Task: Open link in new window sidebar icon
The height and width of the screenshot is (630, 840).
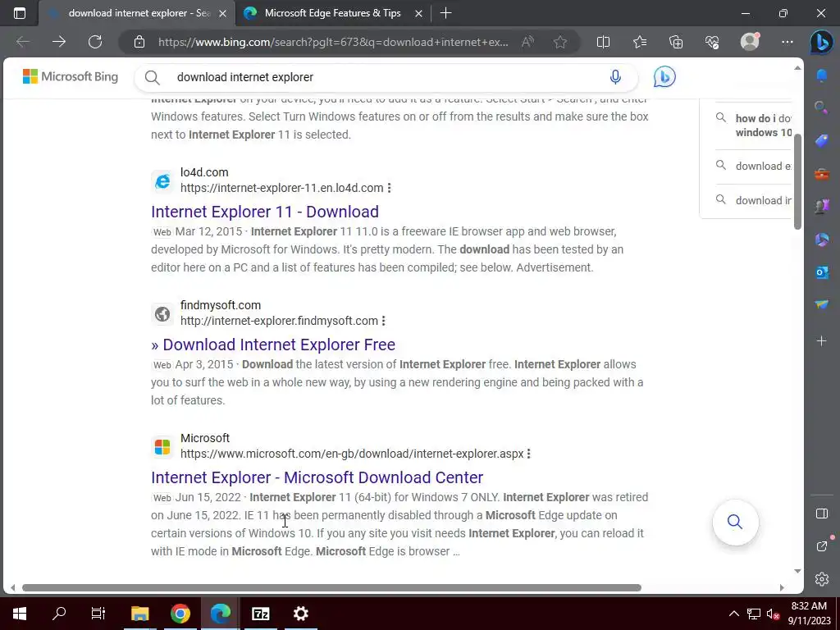Action: coord(822,546)
